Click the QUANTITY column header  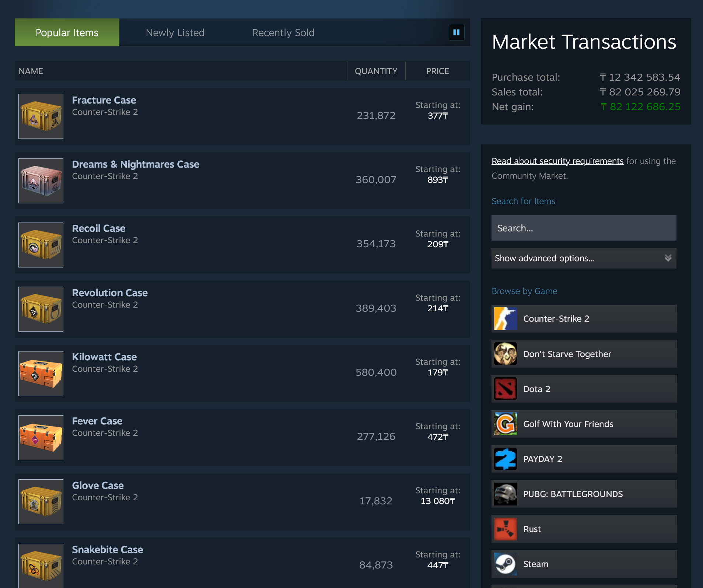click(376, 71)
